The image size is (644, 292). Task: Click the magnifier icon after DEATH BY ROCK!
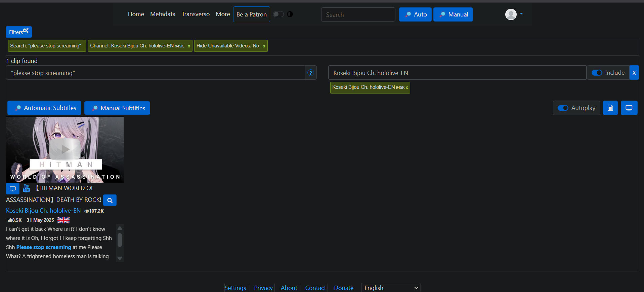click(110, 200)
